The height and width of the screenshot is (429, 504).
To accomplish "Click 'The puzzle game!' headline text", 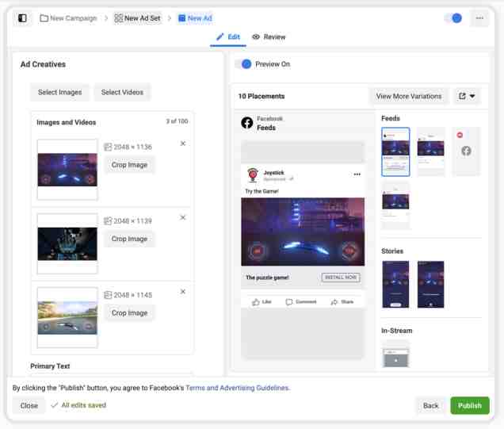I will [267, 278].
